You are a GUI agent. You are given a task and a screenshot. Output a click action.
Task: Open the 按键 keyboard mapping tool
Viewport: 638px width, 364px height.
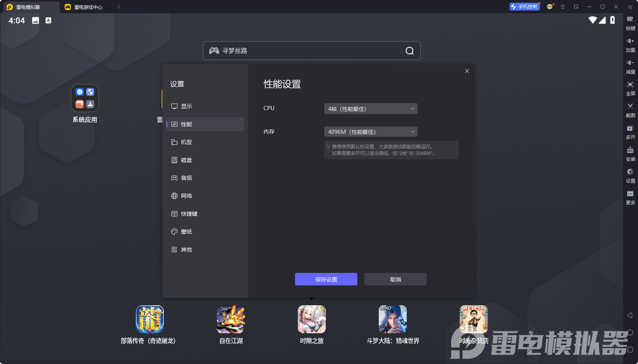point(630,23)
